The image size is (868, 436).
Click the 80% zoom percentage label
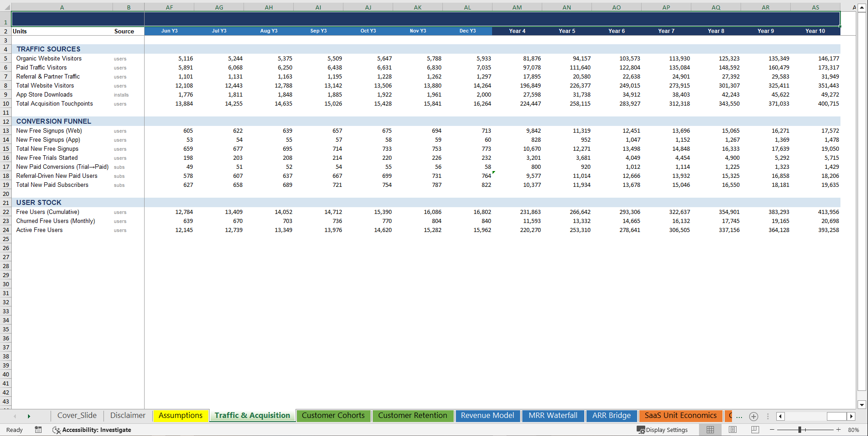[854, 430]
